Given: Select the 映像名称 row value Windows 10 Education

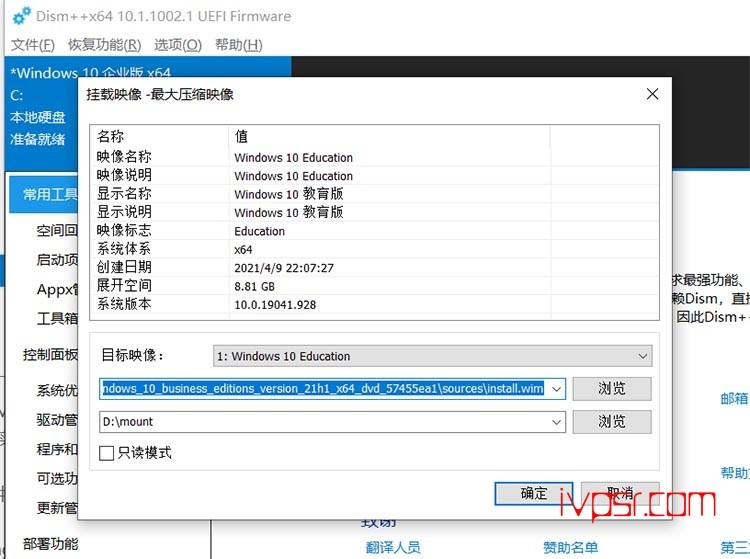Looking at the screenshot, I should 293,158.
